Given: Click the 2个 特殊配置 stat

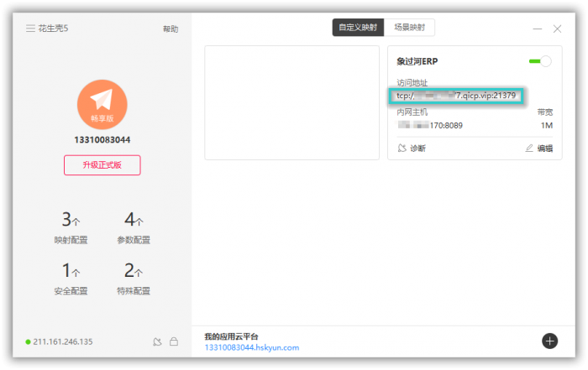Looking at the screenshot, I should coord(134,279).
